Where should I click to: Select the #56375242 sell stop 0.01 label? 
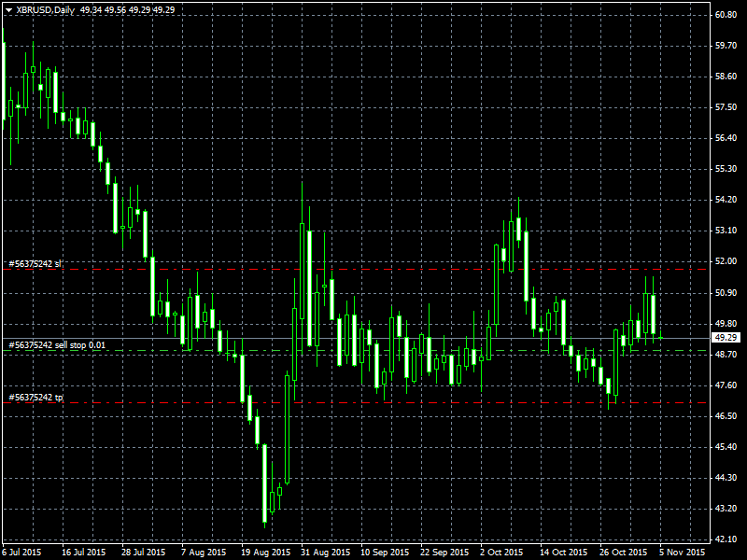tap(57, 345)
